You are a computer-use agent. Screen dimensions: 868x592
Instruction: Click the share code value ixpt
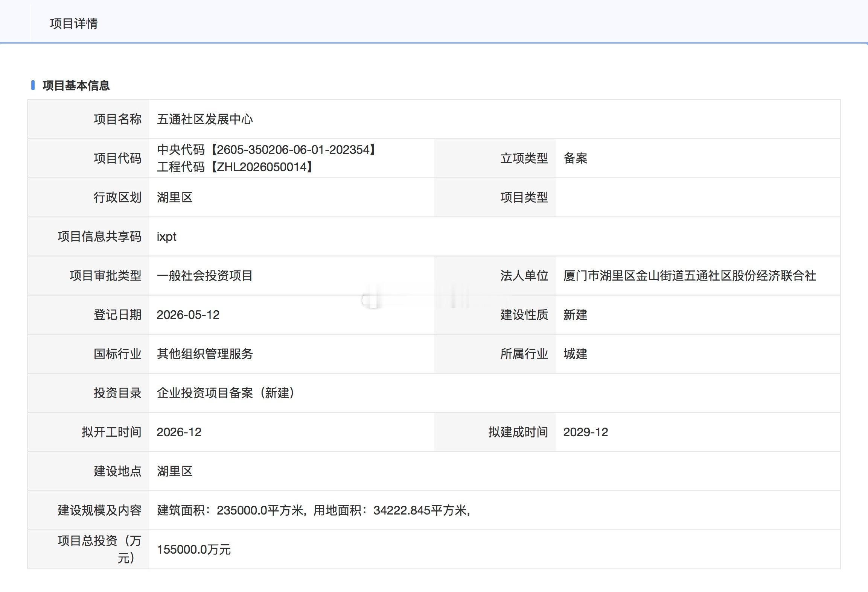pyautogui.click(x=166, y=237)
